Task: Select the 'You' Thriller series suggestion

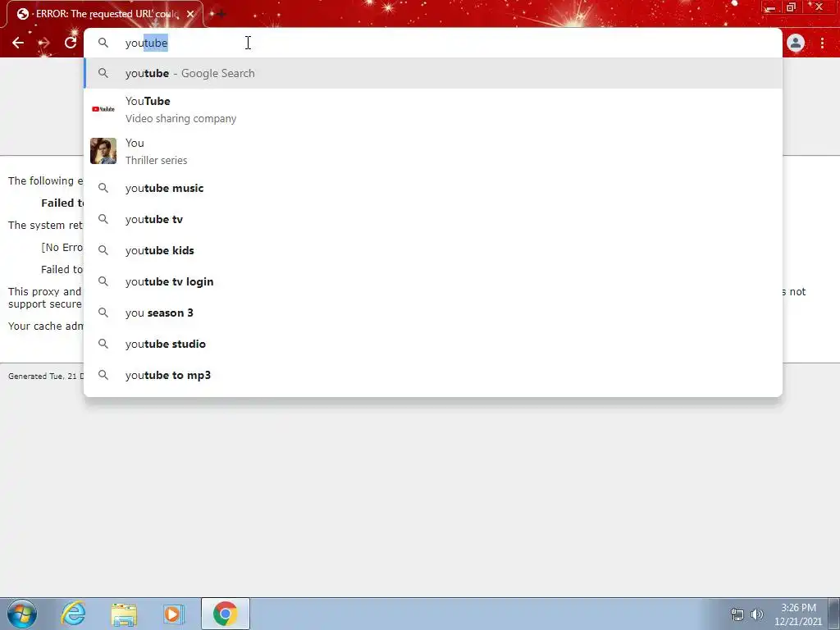Action: coord(433,151)
